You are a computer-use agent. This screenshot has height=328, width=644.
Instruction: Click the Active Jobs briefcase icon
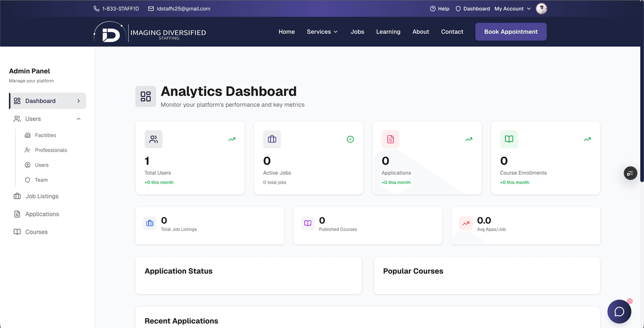tap(272, 139)
